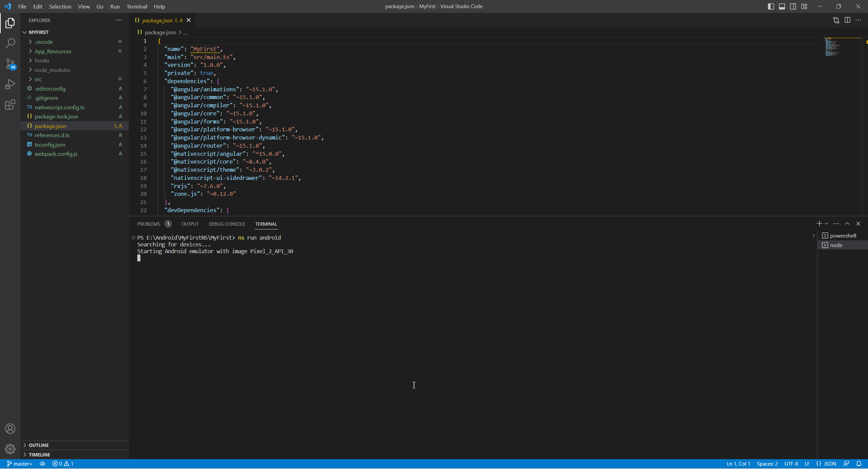
Task: Toggle Primary Side Bar layout button
Action: [x=771, y=6]
